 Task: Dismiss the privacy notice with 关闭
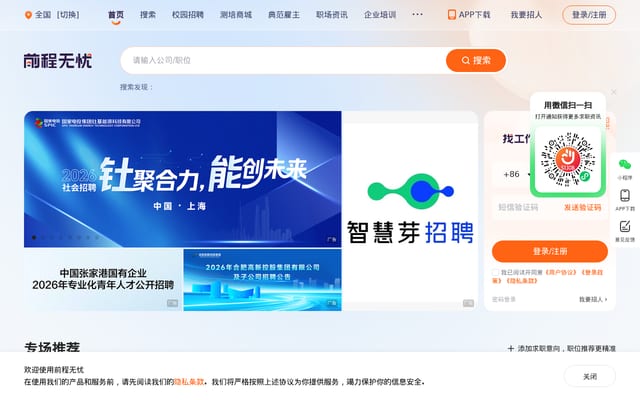[x=590, y=376]
